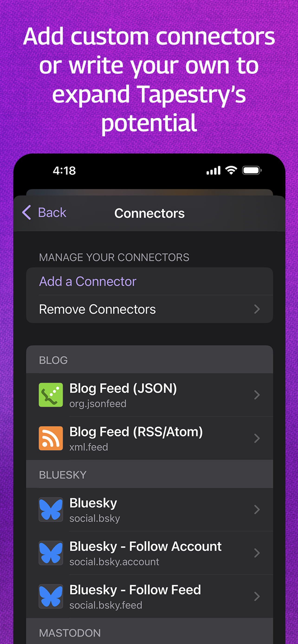Open Bluesky Follow Feed disclosure chevron
This screenshot has width=298, height=644.
click(x=257, y=596)
